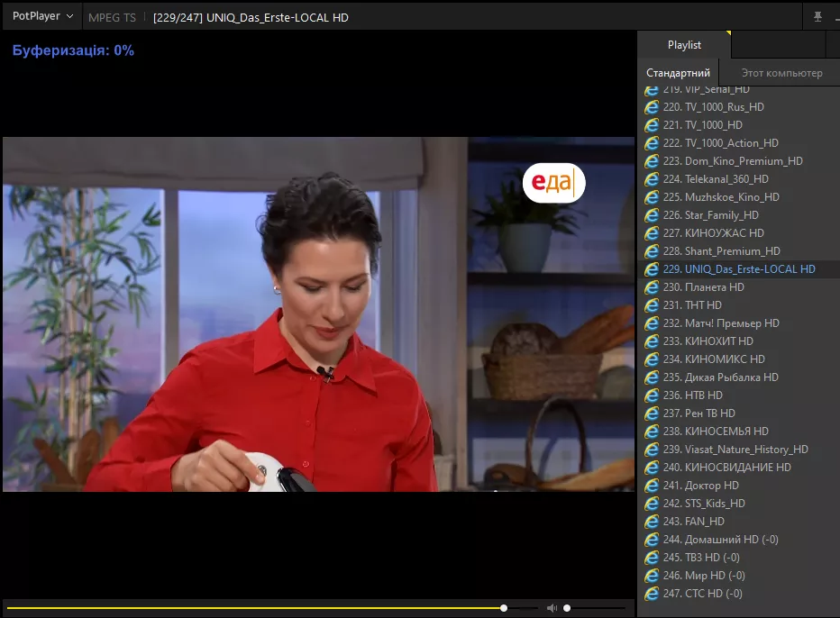The image size is (840, 618).
Task: Open the Этот компьютер tab
Action: 781,73
